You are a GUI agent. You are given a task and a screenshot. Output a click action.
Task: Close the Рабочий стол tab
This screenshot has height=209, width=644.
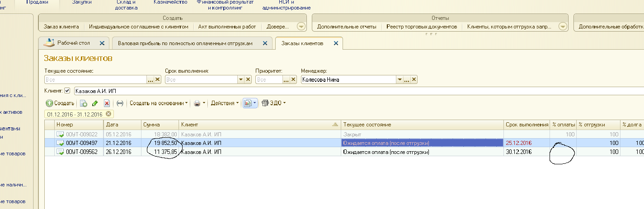click(102, 43)
